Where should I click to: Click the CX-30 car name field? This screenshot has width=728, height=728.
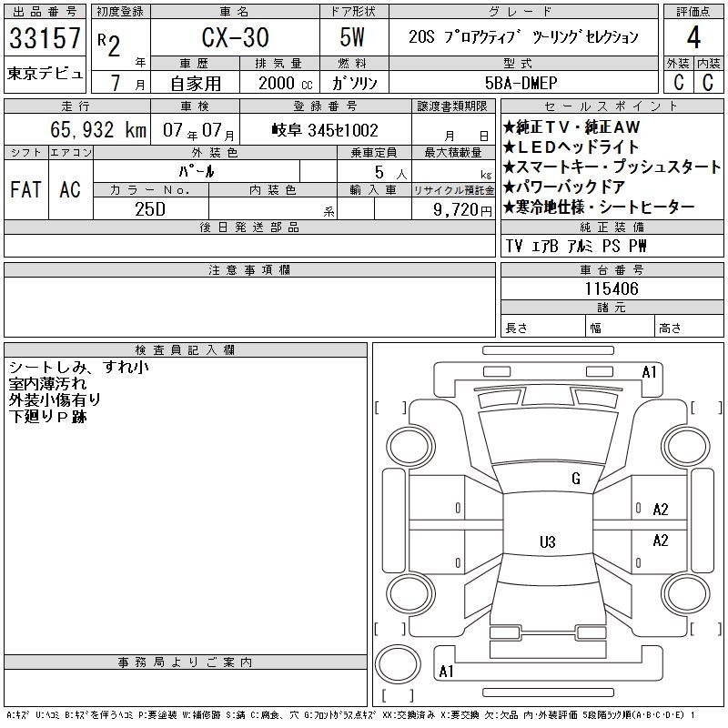(233, 38)
